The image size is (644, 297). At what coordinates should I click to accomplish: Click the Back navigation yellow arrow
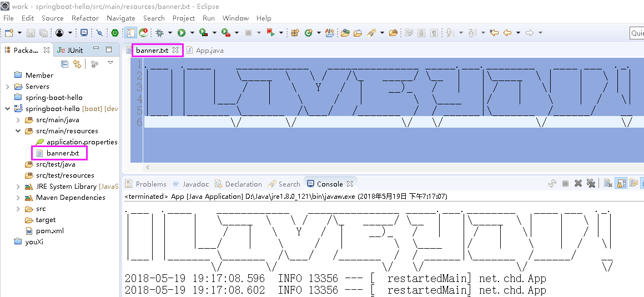pos(507,32)
